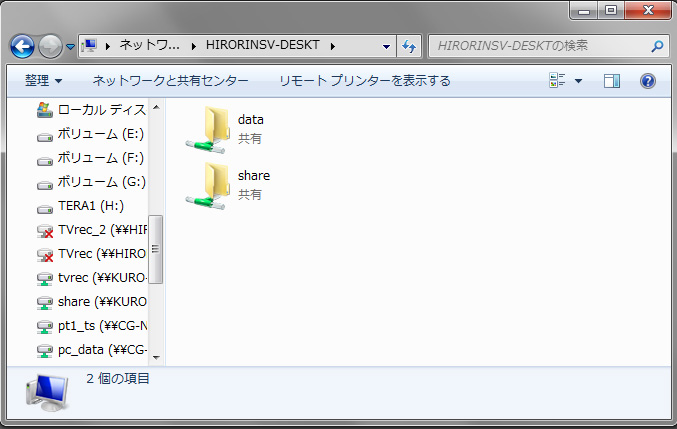This screenshot has width=677, height=429.
Task: Select the ネットワ... breadcrumb segment
Action: [149, 45]
